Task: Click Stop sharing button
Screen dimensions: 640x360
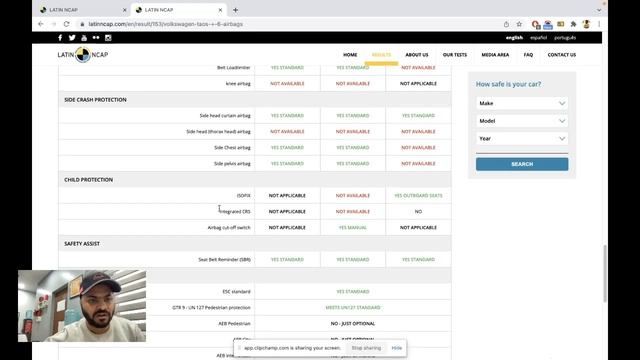Action: 366,348
